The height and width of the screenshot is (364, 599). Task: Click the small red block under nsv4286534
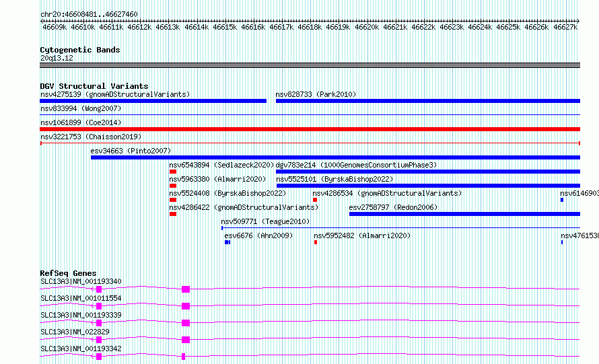tap(315, 200)
